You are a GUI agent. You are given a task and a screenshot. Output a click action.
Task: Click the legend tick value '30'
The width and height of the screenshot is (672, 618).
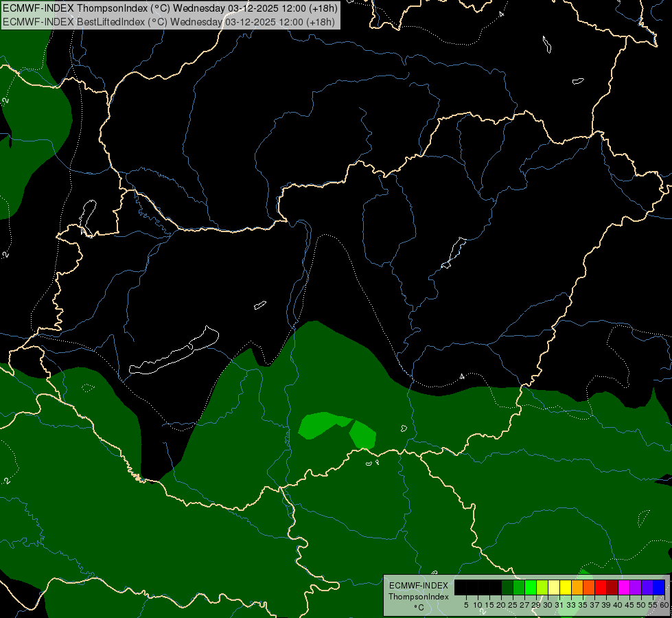pos(548,605)
